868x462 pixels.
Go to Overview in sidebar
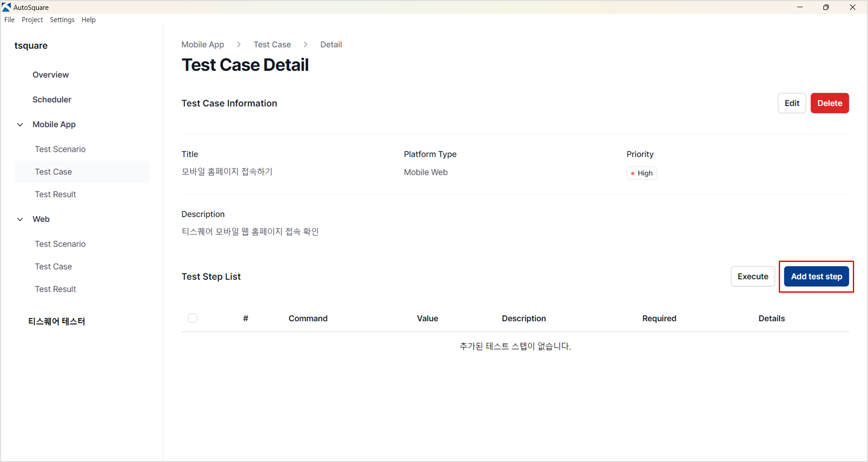point(51,74)
